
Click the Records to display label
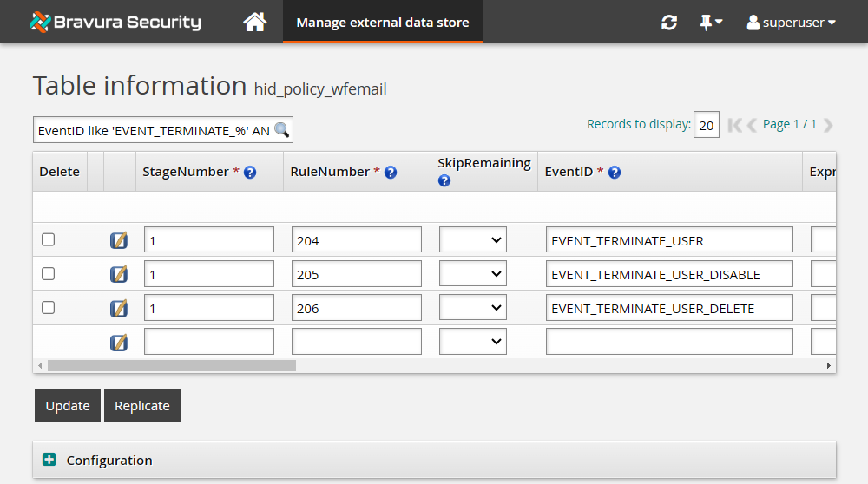[x=638, y=124]
